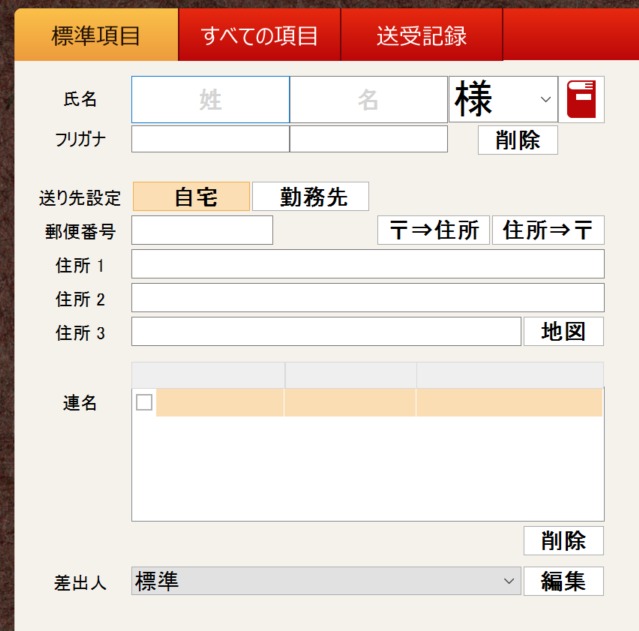The height and width of the screenshot is (631, 639).
Task: Open the red address book icon
Action: [581, 99]
